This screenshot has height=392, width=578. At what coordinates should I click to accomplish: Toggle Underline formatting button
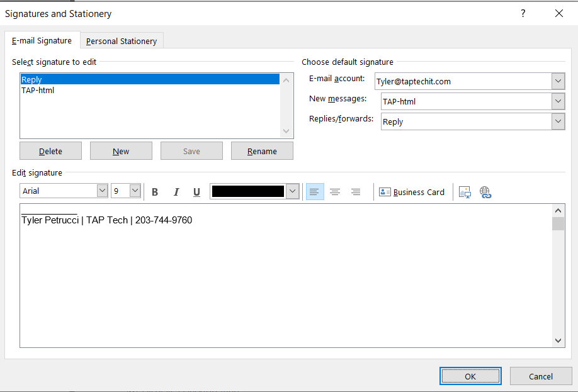tap(196, 192)
